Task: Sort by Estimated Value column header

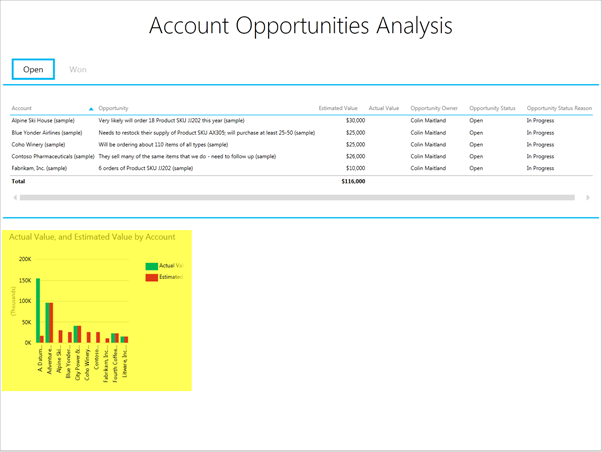Action: (337, 108)
